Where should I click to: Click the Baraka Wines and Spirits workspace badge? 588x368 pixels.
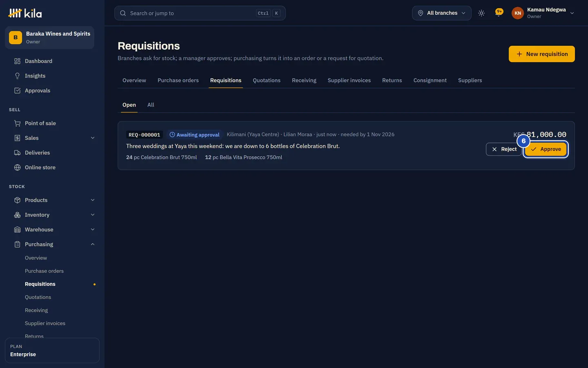16,38
